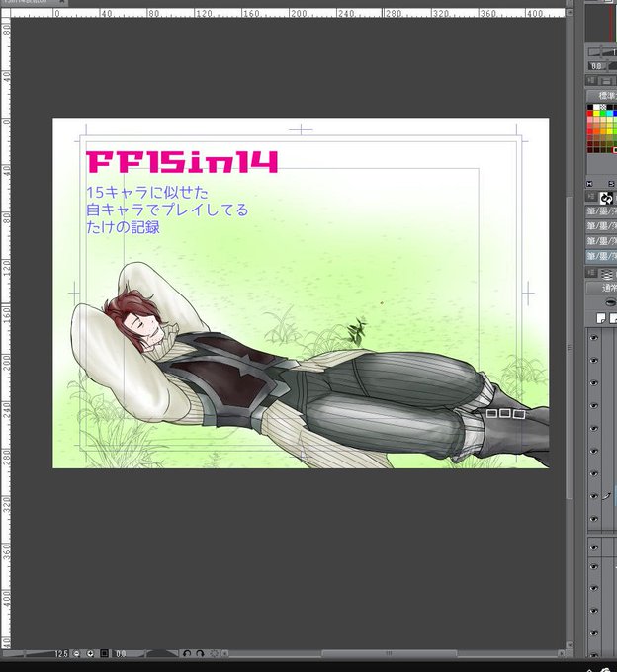
Task: Click the navigator panel 0.0 rotation field
Action: (596, 66)
